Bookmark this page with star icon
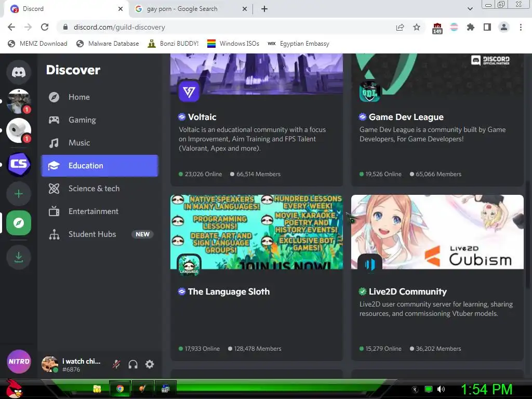 (x=417, y=27)
